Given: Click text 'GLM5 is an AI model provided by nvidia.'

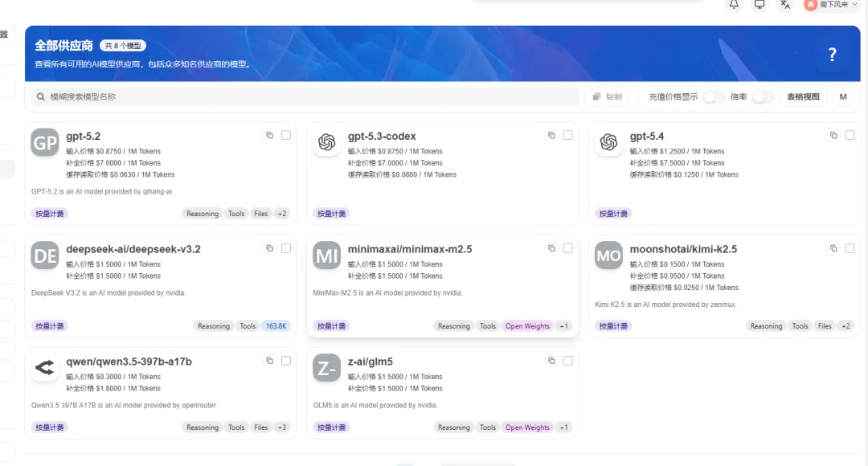Looking at the screenshot, I should coord(375,405).
